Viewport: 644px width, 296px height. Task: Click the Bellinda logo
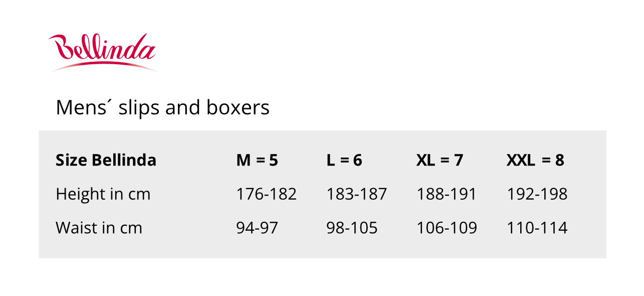(x=103, y=53)
